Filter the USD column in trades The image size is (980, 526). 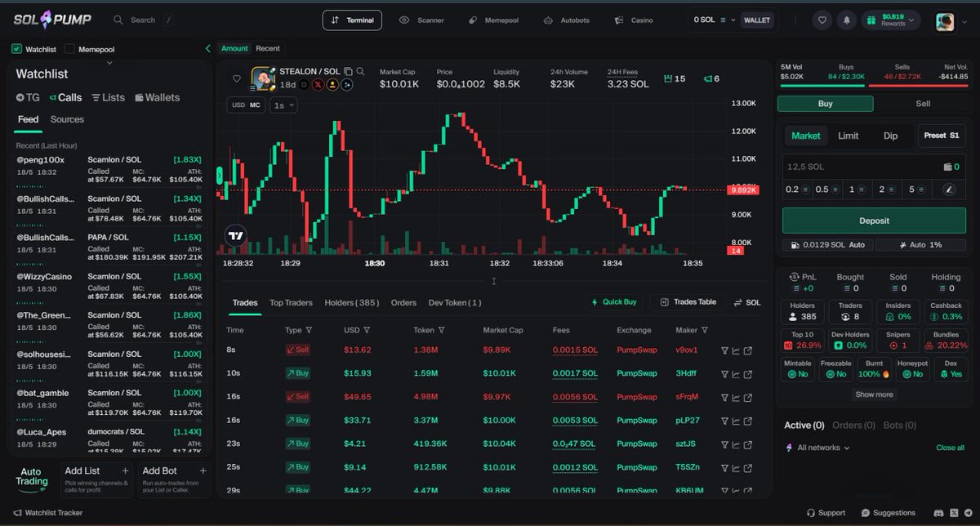click(x=367, y=330)
